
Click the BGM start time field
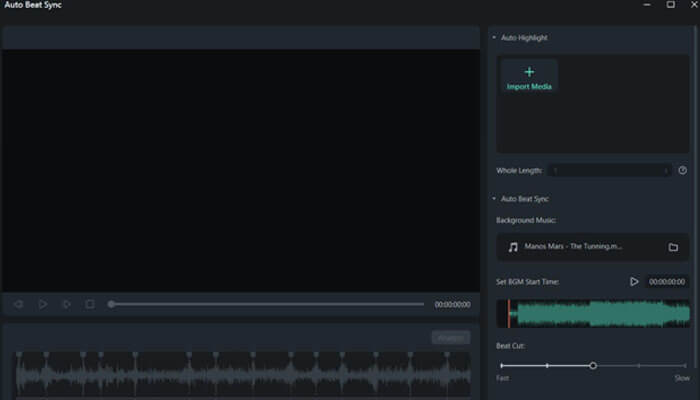(667, 282)
